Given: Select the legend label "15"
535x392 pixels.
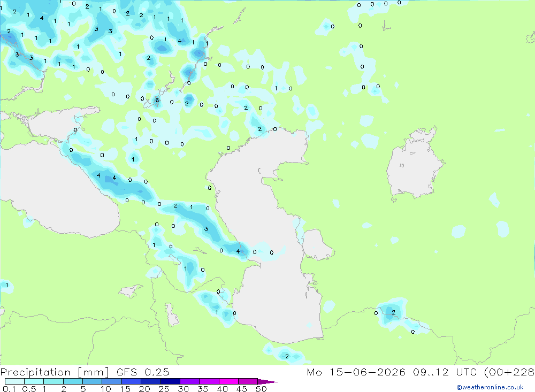Looking at the screenshot, I should pos(125,389).
